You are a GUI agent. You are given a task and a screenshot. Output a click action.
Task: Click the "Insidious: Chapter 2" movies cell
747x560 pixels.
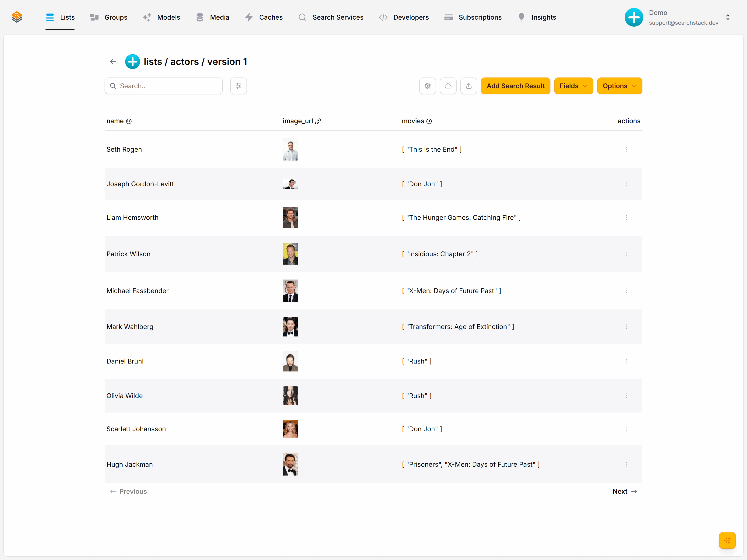pos(440,254)
